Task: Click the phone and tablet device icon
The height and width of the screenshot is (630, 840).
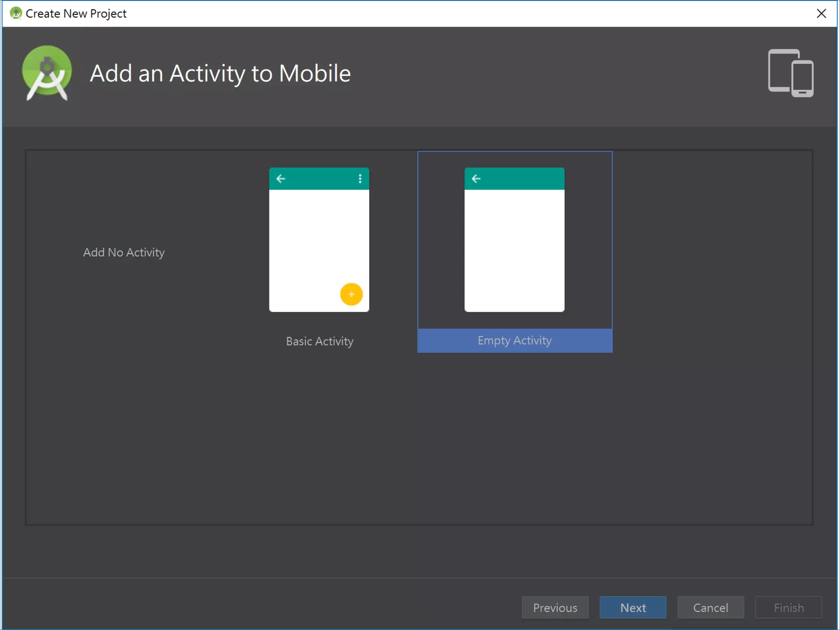Action: [790, 73]
